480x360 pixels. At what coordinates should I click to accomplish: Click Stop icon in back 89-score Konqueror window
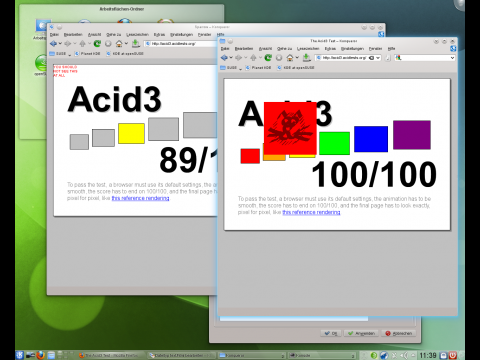point(108,44)
